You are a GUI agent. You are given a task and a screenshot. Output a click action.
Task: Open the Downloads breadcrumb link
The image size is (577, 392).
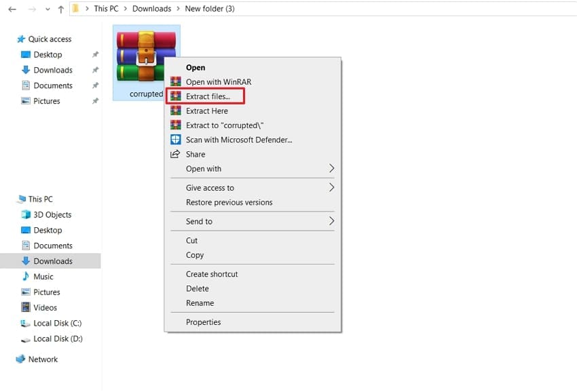[151, 8]
